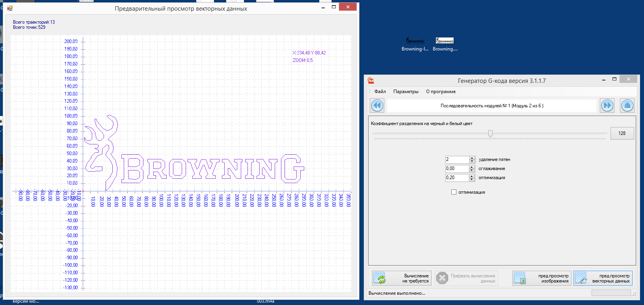This screenshot has width=644, height=305.
Task: Click the generator window resize grip in status bar
Action: point(634,294)
